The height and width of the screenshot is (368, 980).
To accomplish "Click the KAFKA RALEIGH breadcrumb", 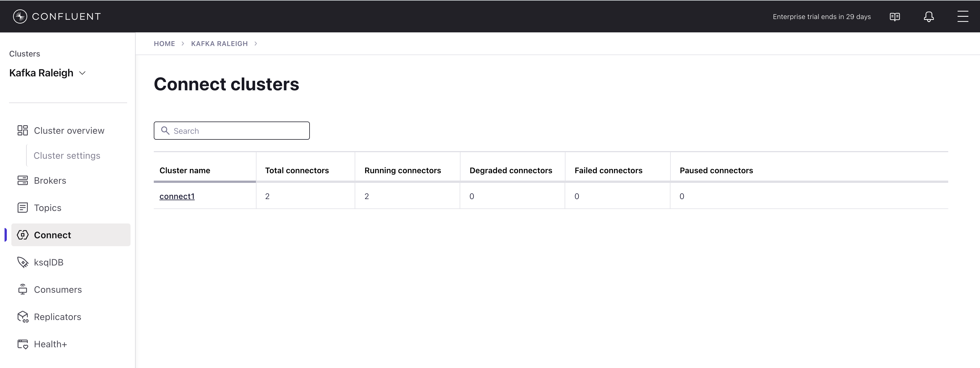I will pyautogui.click(x=219, y=44).
